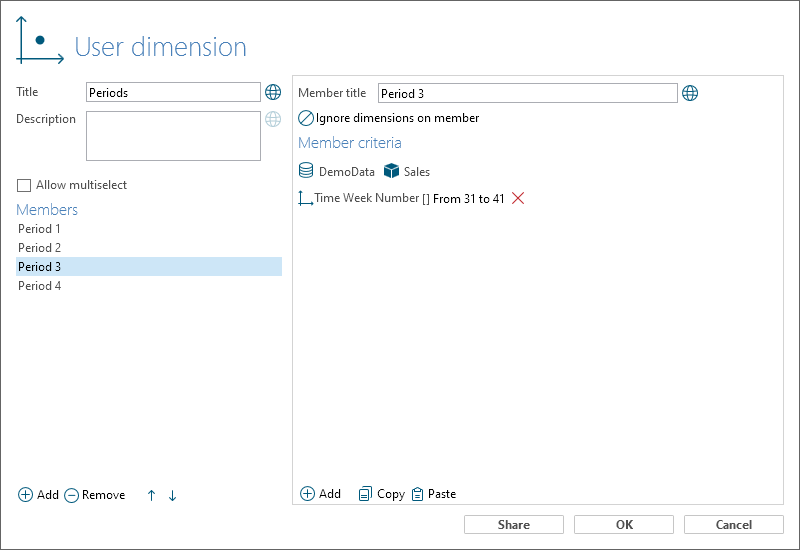Copy the member criteria

[x=382, y=494]
